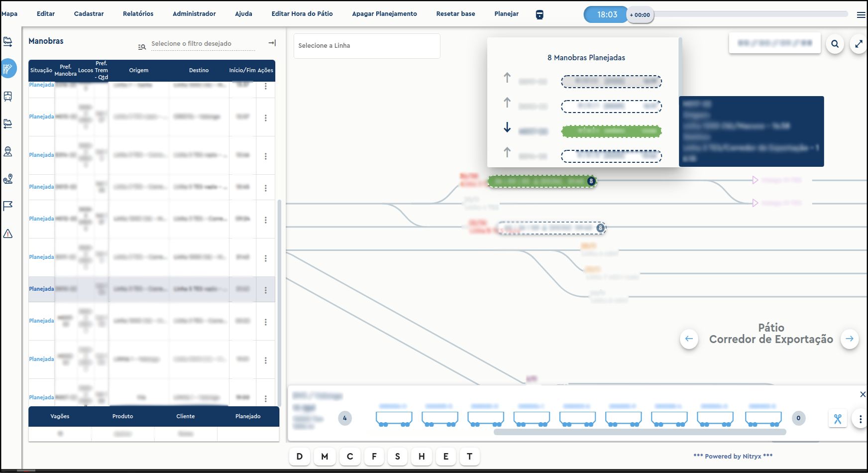The width and height of the screenshot is (868, 473).
Task: Open the Cadastrar menu
Action: tap(89, 14)
